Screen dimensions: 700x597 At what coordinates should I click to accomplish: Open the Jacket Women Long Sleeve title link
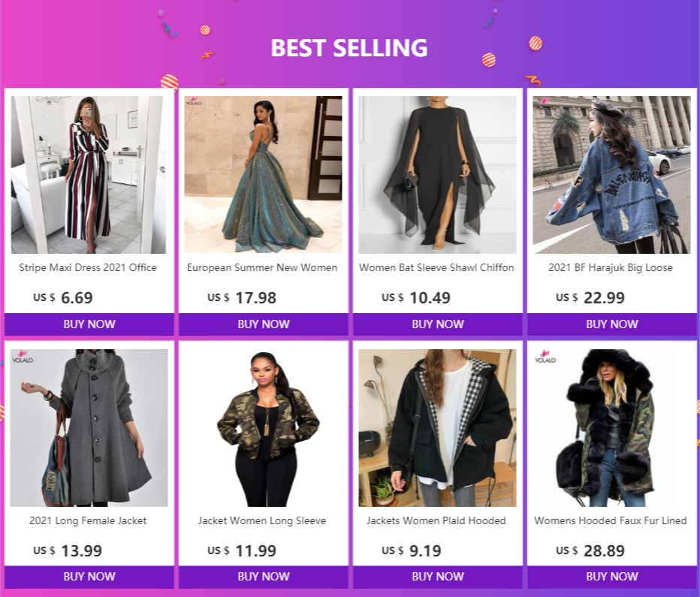pos(262,520)
